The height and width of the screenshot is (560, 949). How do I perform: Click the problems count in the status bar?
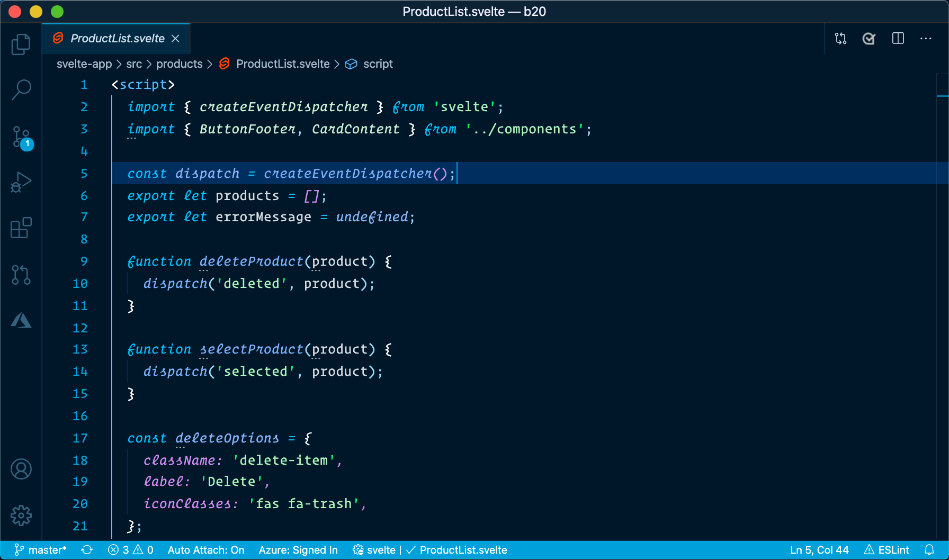[130, 550]
